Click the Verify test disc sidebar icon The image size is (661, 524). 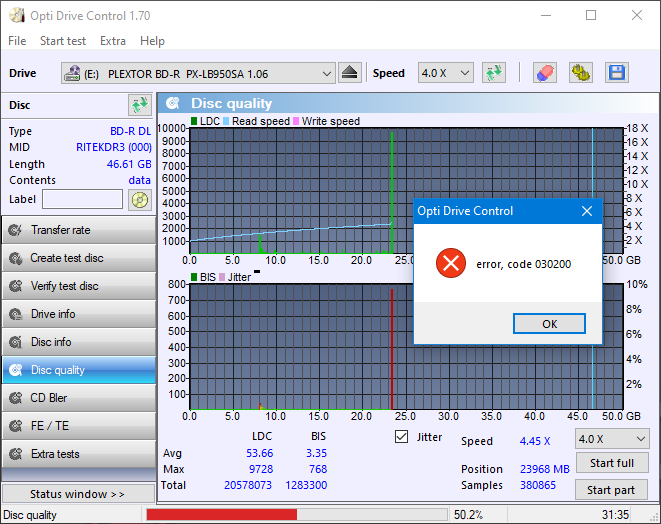pyautogui.click(x=16, y=286)
